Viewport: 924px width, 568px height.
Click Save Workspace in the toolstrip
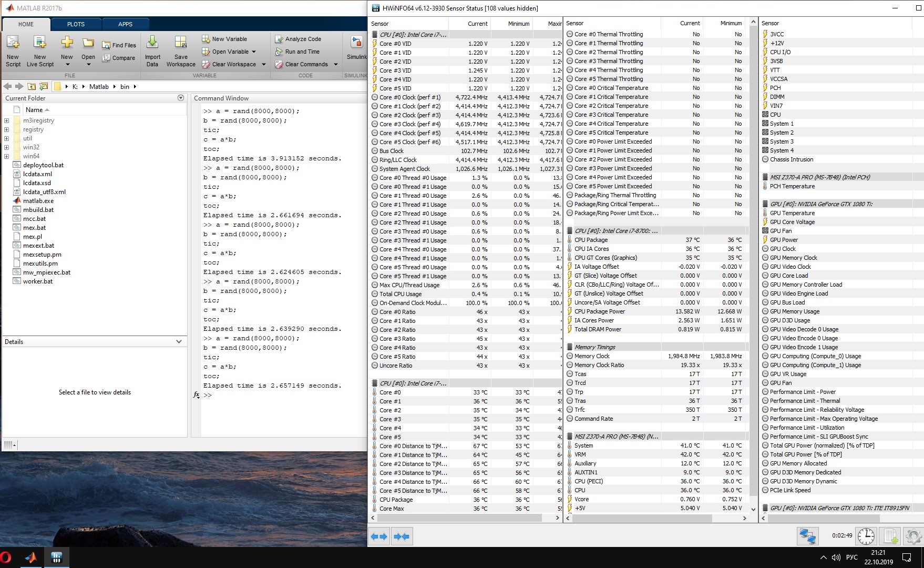[181, 50]
